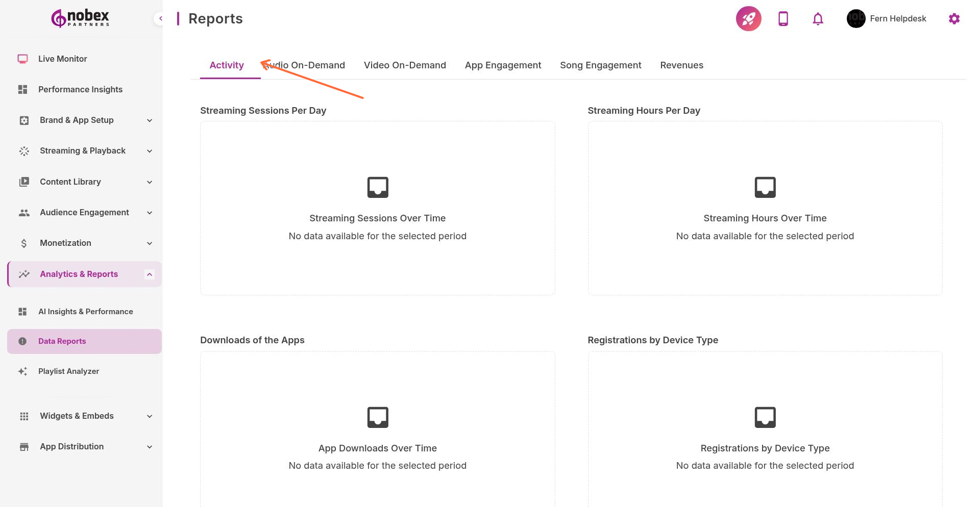Open the mobile device preview icon
The height and width of the screenshot is (507, 980).
click(x=783, y=18)
